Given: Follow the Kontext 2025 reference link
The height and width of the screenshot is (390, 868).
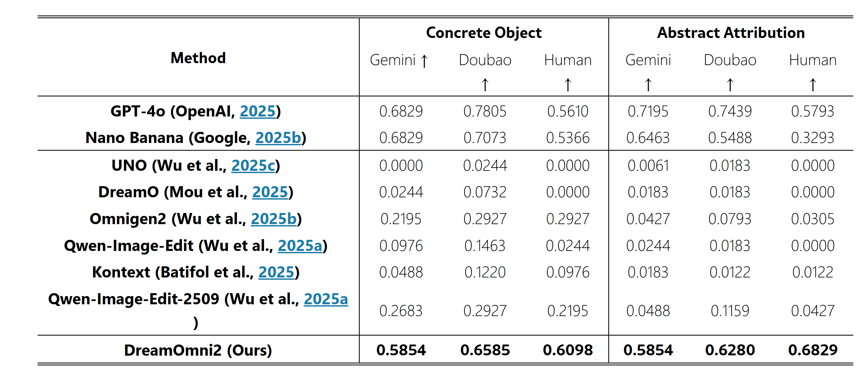Looking at the screenshot, I should coord(276,272).
